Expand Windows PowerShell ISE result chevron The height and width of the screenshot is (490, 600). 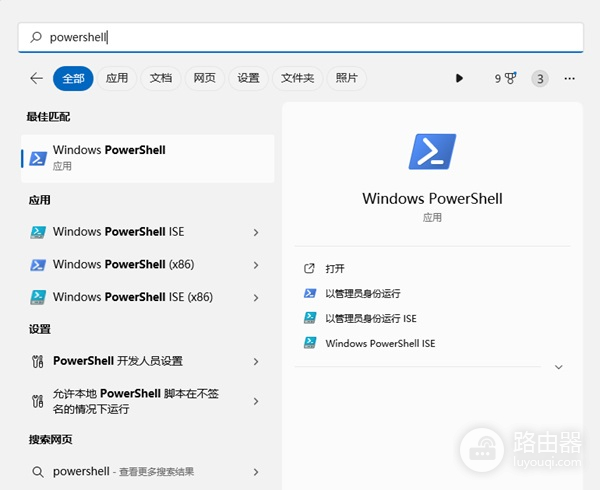(x=256, y=232)
